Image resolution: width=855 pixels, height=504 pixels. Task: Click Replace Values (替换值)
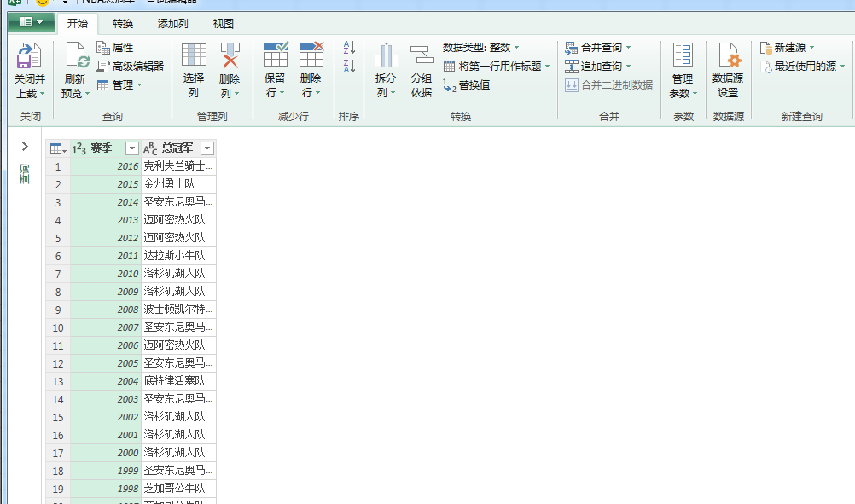[x=466, y=85]
